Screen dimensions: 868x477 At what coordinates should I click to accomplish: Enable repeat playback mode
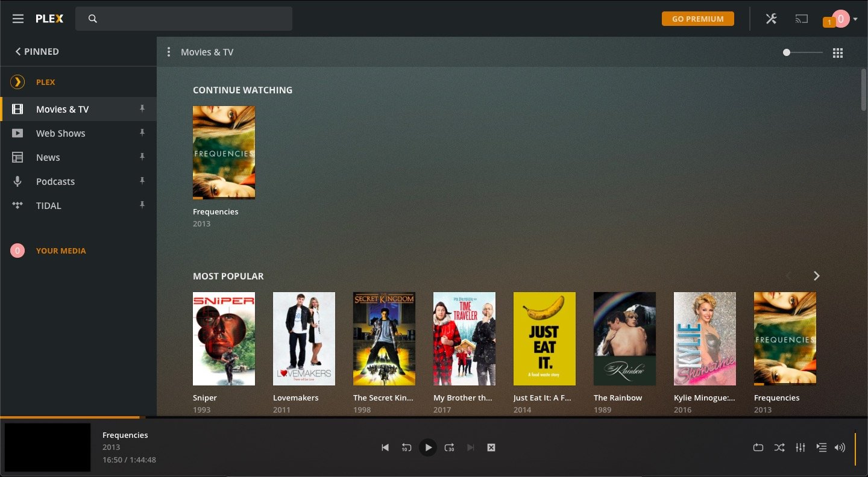758,447
